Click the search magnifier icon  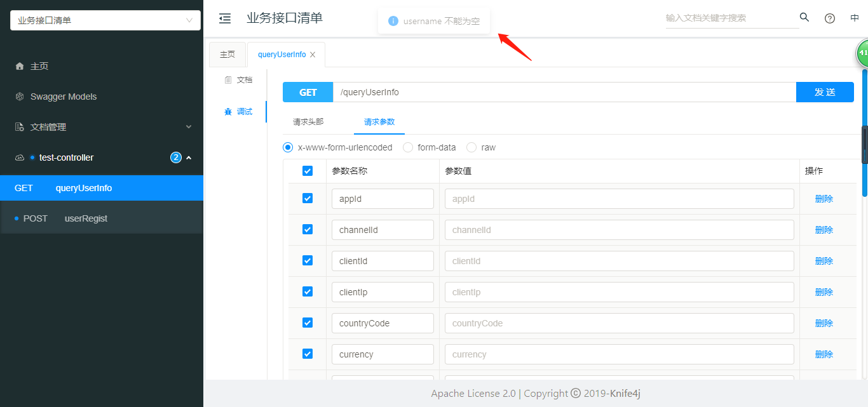point(804,18)
